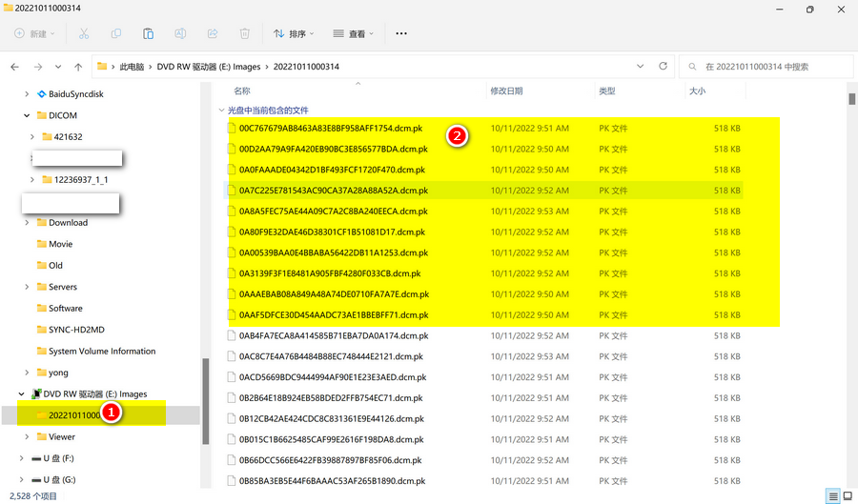Select BaiduSyncdisk in the navigation tree

point(76,94)
